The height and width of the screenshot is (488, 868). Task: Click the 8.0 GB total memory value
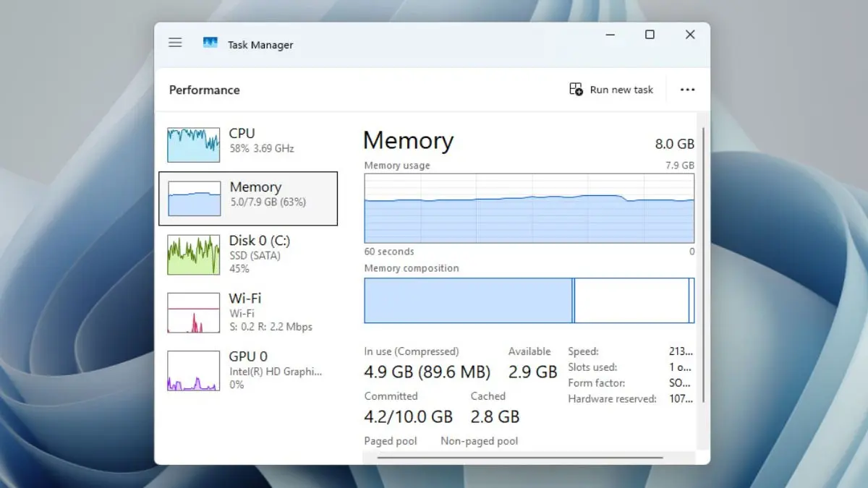click(x=674, y=144)
